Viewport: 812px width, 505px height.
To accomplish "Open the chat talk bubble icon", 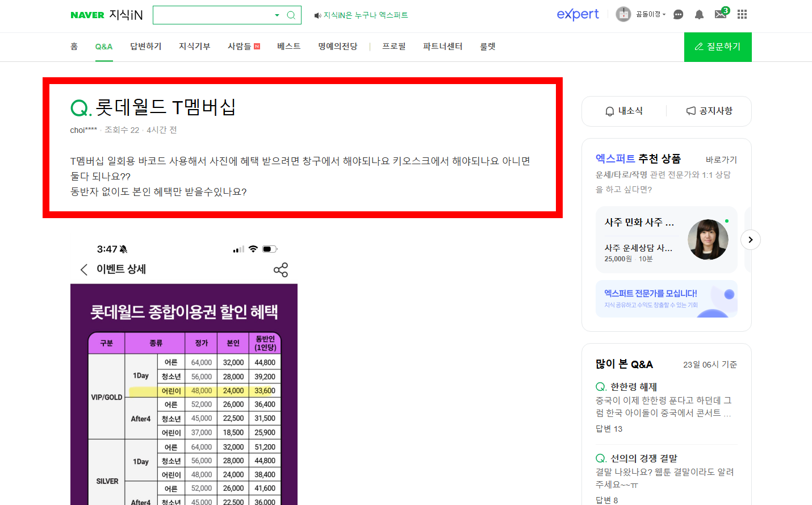I will [x=678, y=15].
